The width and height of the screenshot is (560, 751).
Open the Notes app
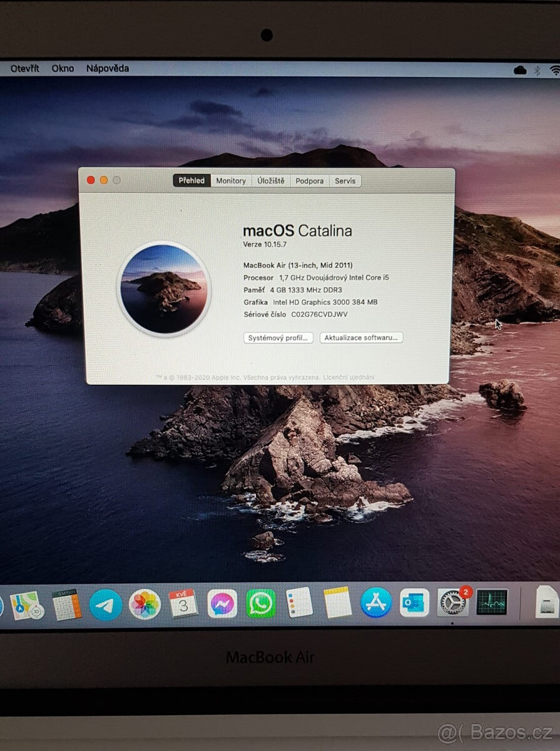coord(337,603)
